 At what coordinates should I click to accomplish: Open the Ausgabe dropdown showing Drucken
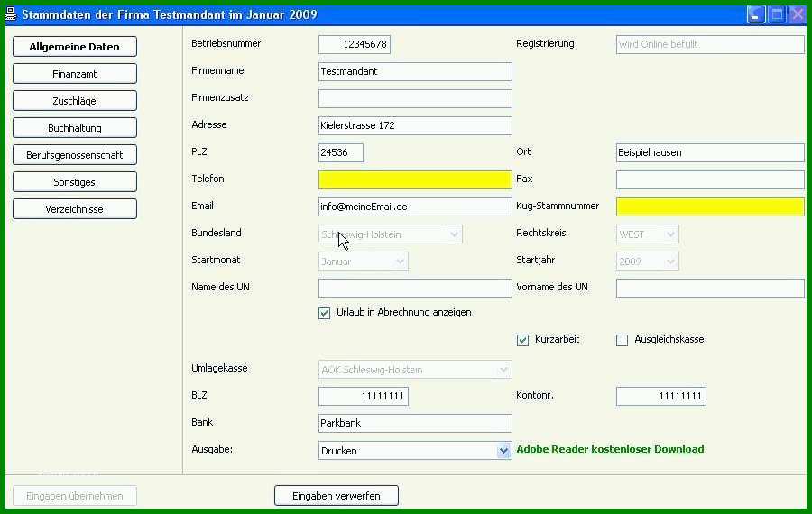tap(503, 451)
